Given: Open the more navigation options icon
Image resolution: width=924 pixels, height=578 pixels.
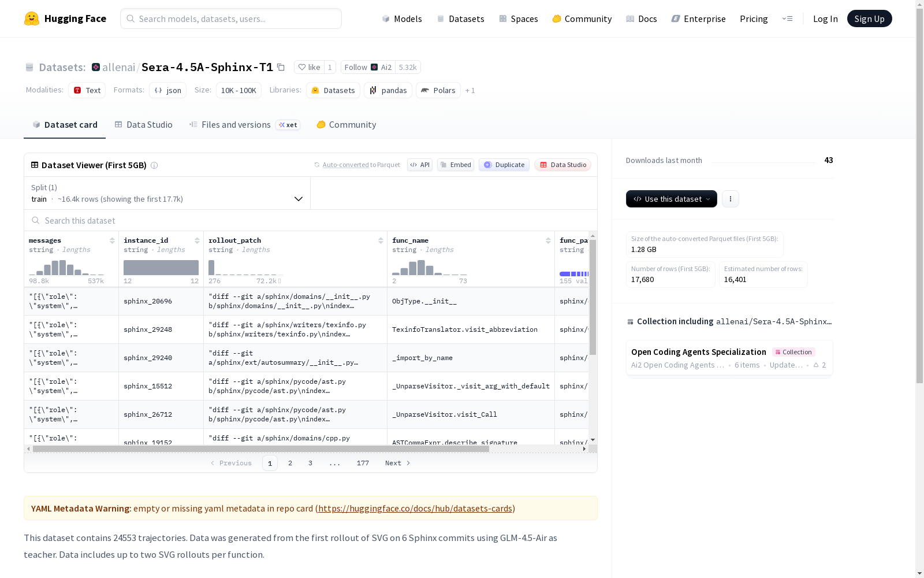Looking at the screenshot, I should 787,18.
